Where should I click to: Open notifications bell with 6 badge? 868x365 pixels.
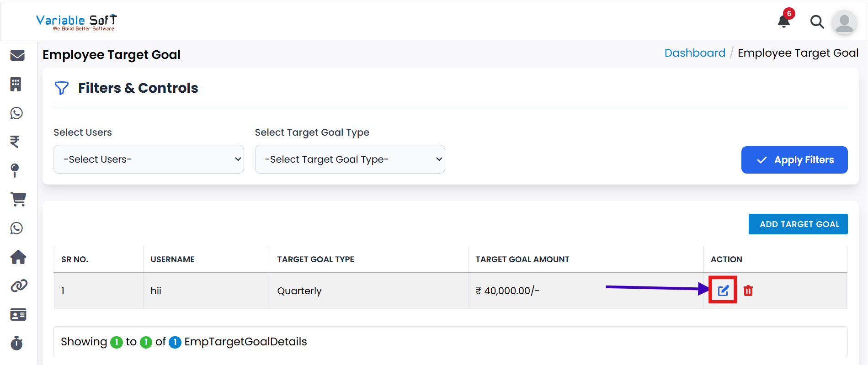[x=784, y=21]
